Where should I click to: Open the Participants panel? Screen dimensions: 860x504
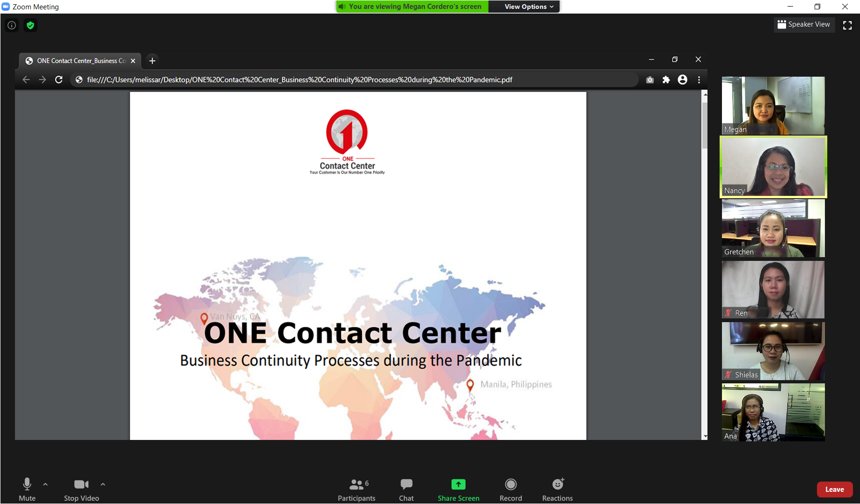tap(357, 490)
